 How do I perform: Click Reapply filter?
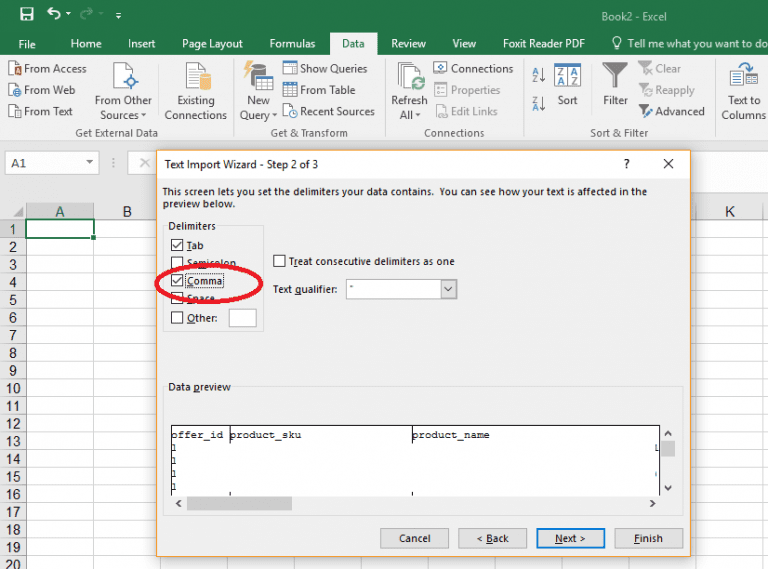coord(667,90)
